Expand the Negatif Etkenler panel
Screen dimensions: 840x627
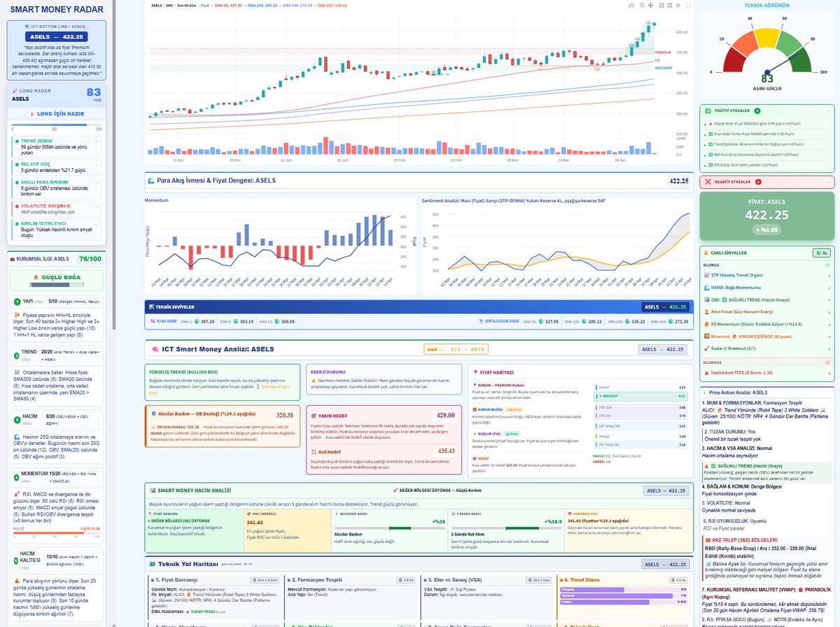tap(829, 181)
